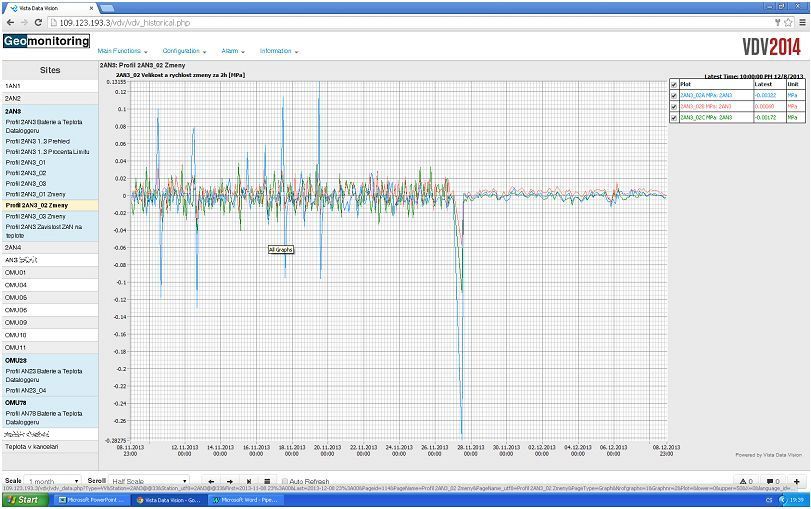Expand the Configuration menu

point(185,51)
